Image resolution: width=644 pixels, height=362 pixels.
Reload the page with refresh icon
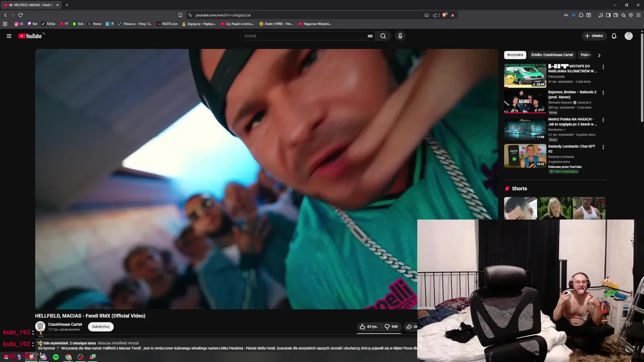21,15
